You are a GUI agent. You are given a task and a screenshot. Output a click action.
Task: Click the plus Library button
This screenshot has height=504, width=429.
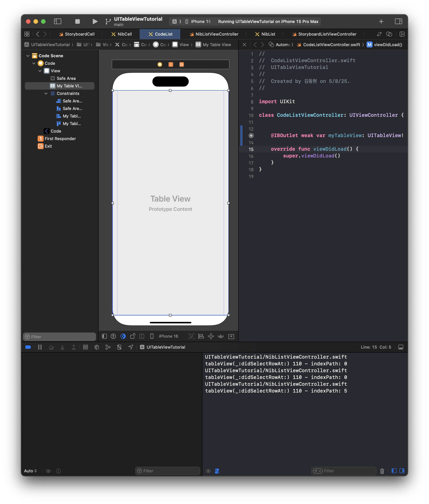tap(381, 21)
